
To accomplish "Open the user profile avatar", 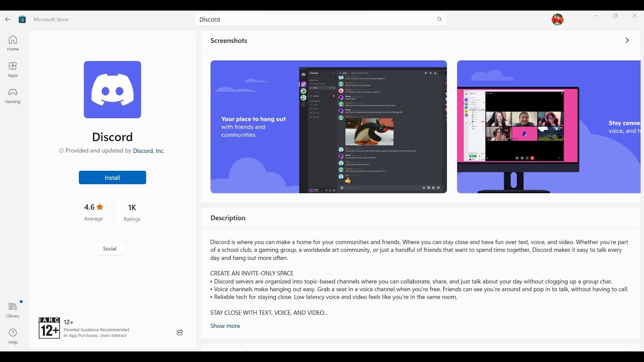I will [x=557, y=20].
